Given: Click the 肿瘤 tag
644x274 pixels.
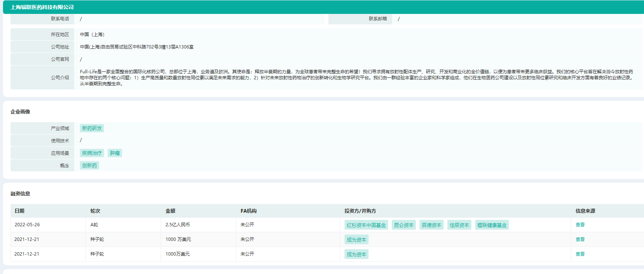Looking at the screenshot, I should click(x=115, y=153).
